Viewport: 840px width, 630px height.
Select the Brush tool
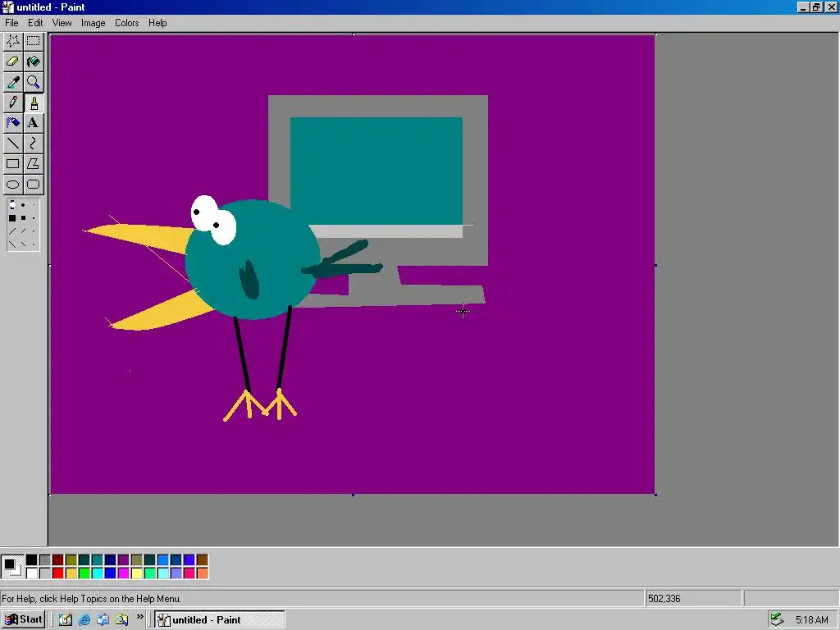tap(33, 103)
